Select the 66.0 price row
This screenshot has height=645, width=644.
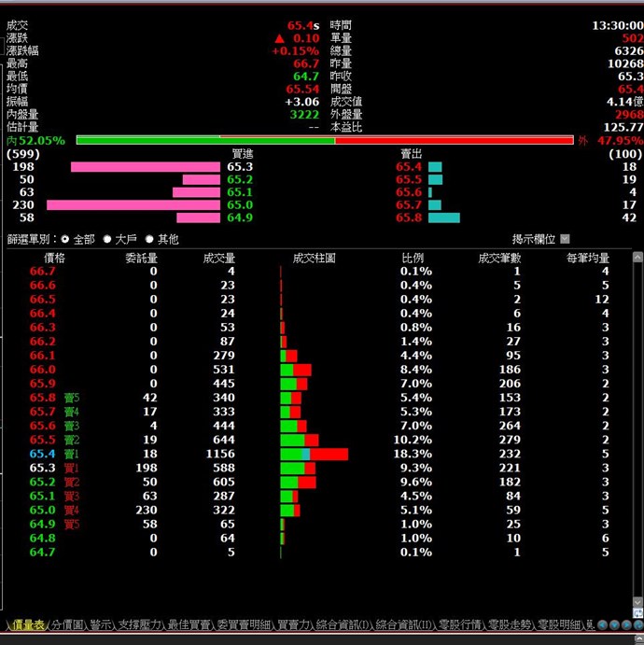coord(319,370)
